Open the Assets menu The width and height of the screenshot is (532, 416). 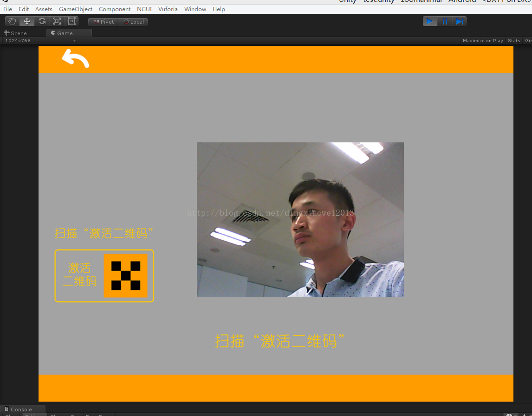click(44, 9)
